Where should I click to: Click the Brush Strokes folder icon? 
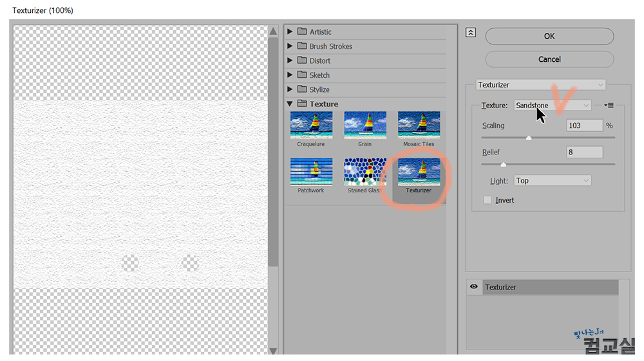[302, 46]
